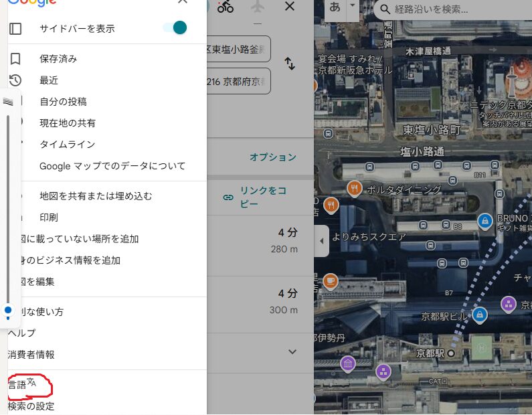Viewport: 532px width, 415px height.
Task: Open 消費者情報 menu entry
Action: (31, 355)
